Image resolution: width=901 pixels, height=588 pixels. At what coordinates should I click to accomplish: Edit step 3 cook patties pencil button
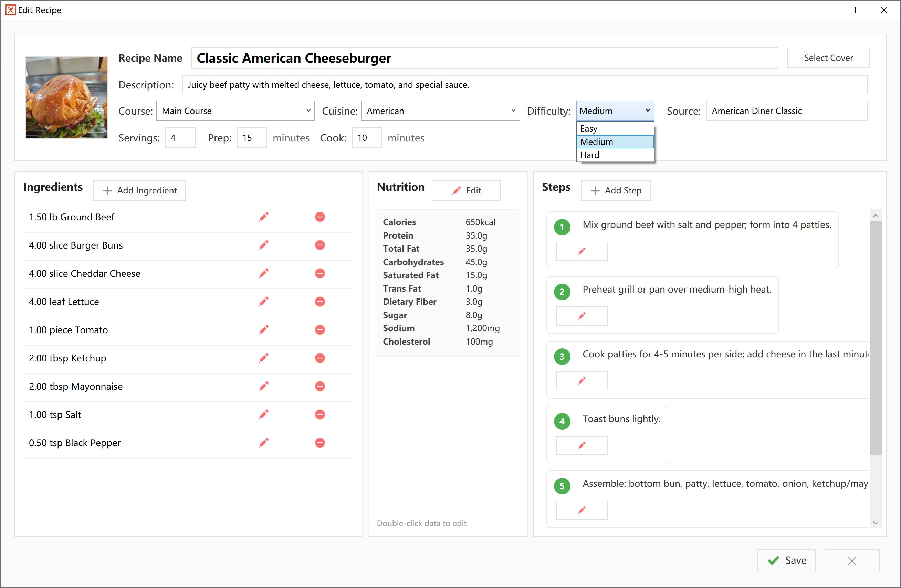tap(582, 381)
